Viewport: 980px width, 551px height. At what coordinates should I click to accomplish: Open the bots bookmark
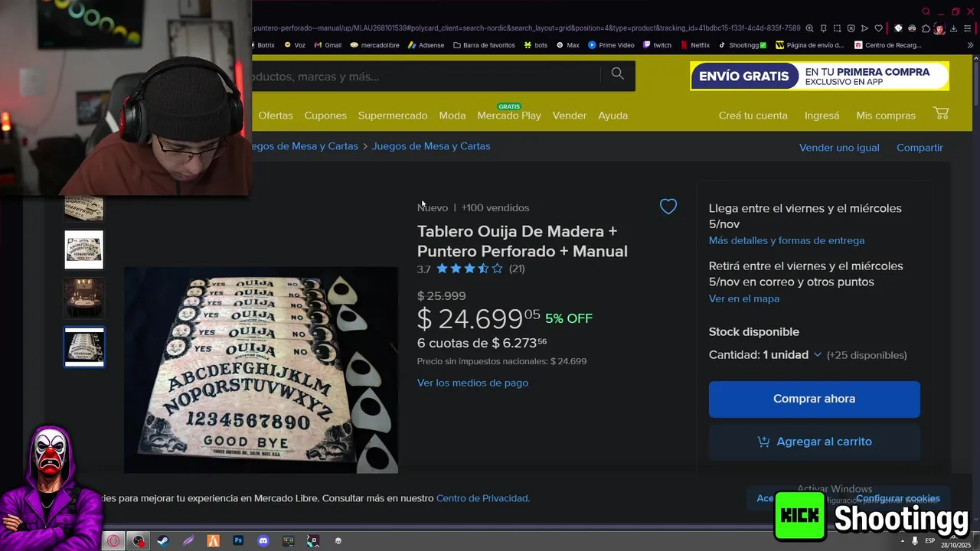(536, 45)
